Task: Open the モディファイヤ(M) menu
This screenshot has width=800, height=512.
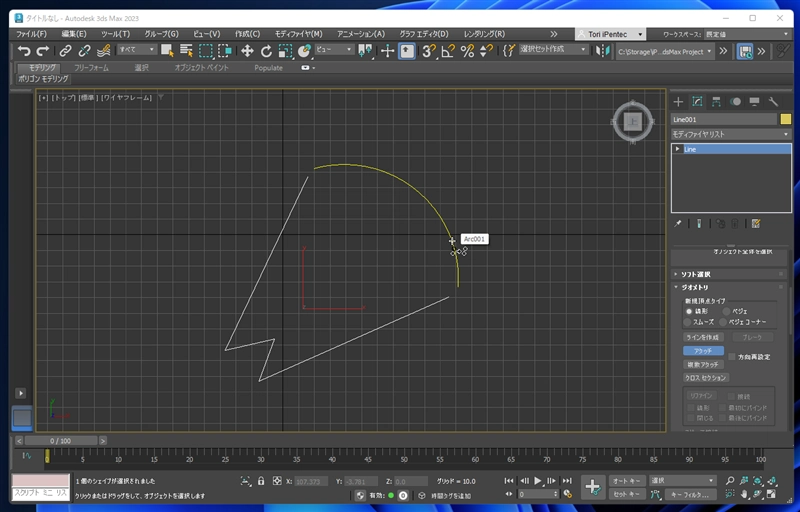Action: tap(298, 34)
